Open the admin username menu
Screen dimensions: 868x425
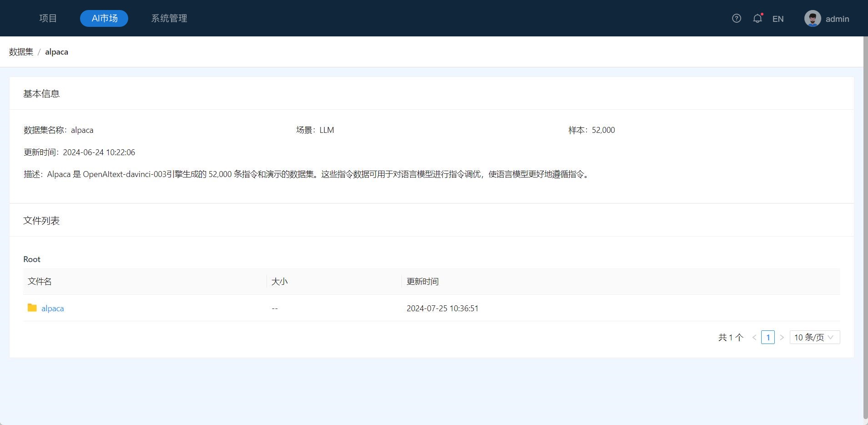[837, 19]
